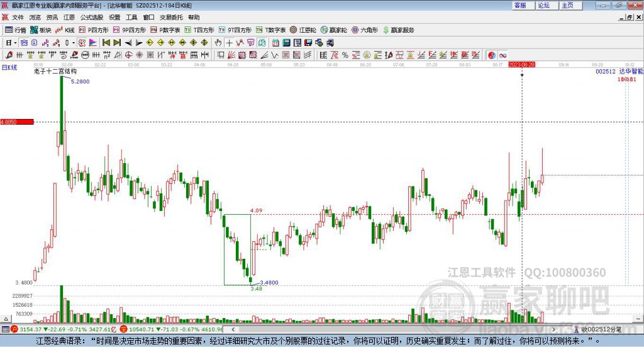Screen dimensions: 644x347
Task: Jump to first bar icon
Action: click(x=106, y=43)
